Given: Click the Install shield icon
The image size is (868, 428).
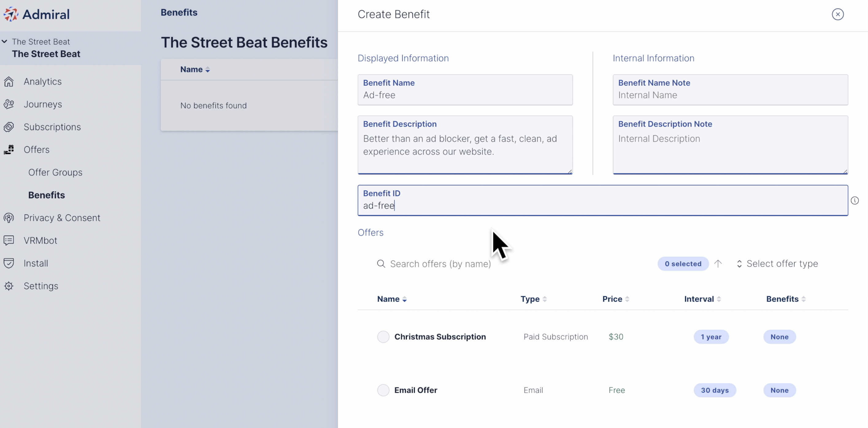Looking at the screenshot, I should tap(9, 263).
